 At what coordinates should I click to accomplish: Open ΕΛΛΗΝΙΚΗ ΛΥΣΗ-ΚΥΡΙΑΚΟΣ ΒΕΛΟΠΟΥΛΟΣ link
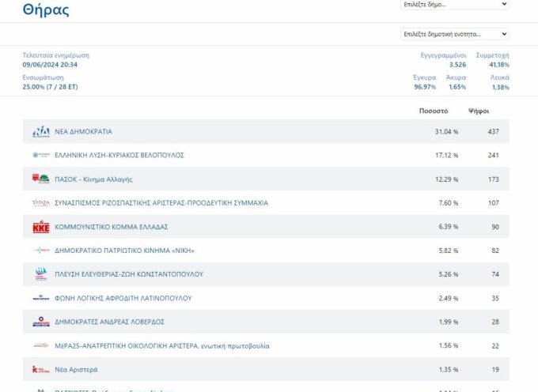119,155
